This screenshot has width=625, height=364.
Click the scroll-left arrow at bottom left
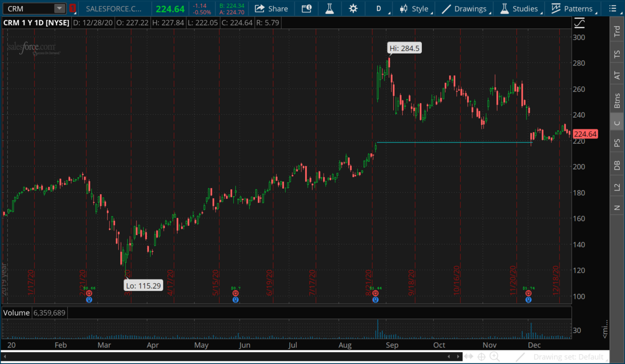coord(5,357)
